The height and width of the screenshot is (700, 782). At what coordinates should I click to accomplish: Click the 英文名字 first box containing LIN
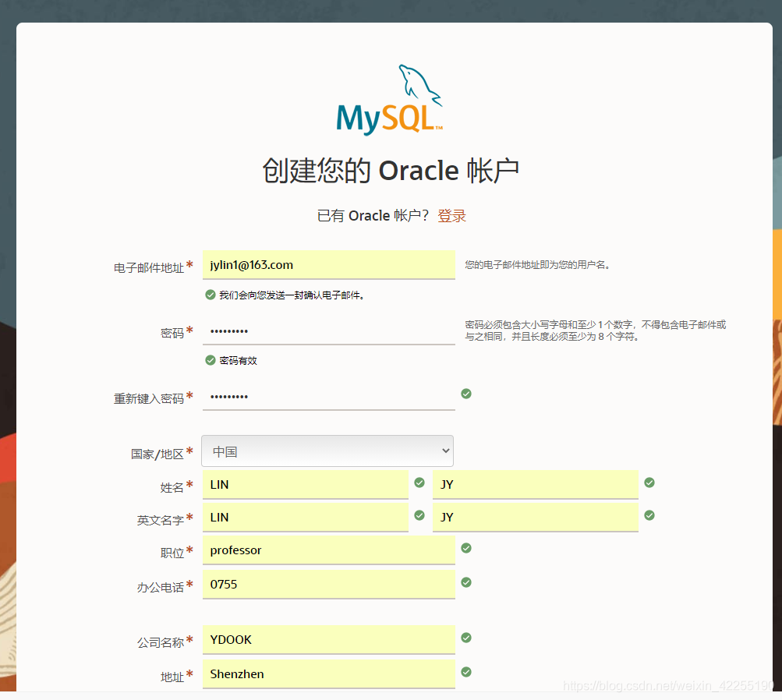pos(305,518)
